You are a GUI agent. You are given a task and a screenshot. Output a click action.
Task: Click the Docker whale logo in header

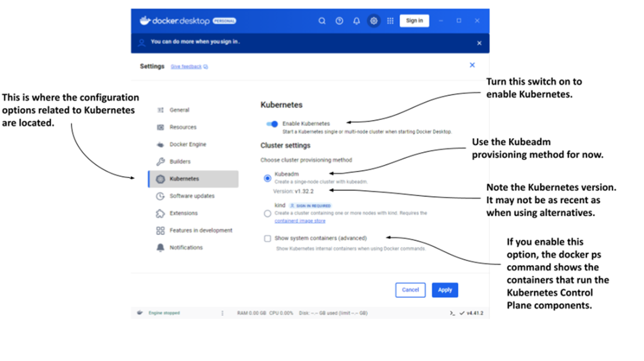coord(145,20)
